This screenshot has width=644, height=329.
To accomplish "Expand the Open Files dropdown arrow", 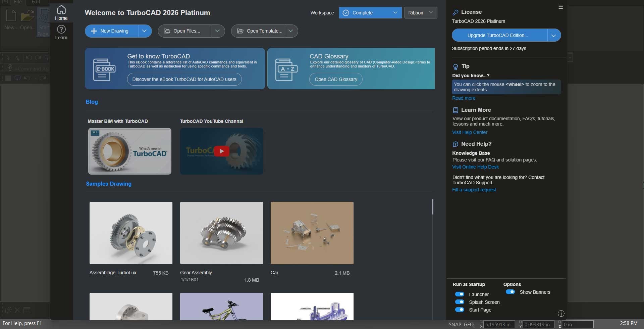I will pos(218,31).
